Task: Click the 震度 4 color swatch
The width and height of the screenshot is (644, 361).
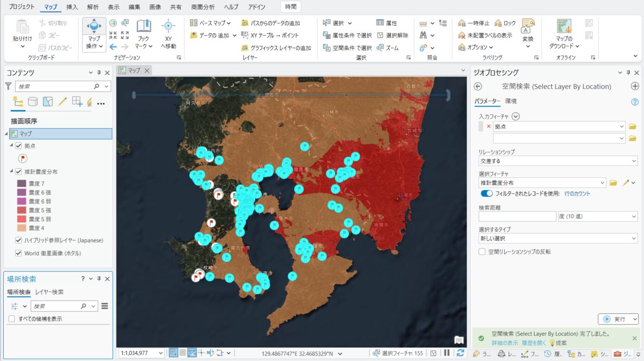Action: click(22, 228)
